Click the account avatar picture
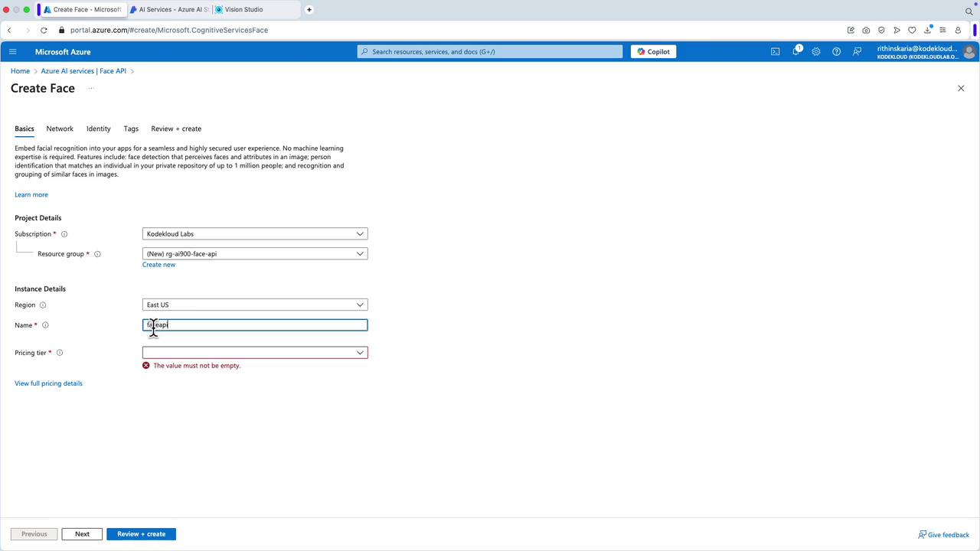This screenshot has height=551, width=980. [969, 52]
